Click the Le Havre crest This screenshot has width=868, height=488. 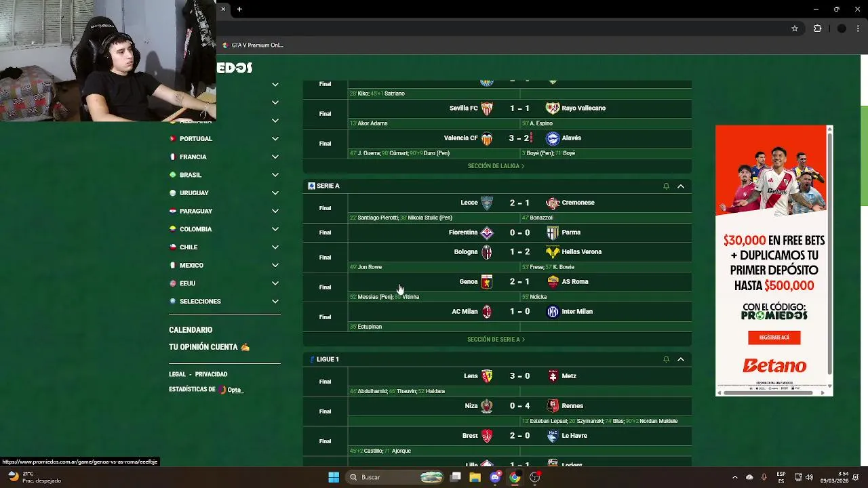pos(553,436)
